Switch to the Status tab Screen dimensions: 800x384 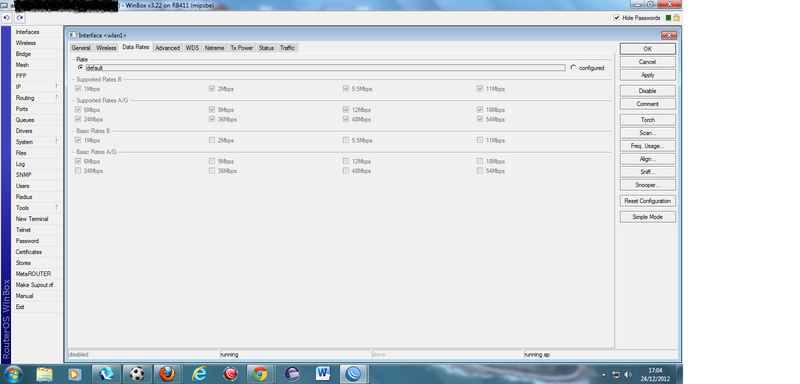click(x=266, y=48)
